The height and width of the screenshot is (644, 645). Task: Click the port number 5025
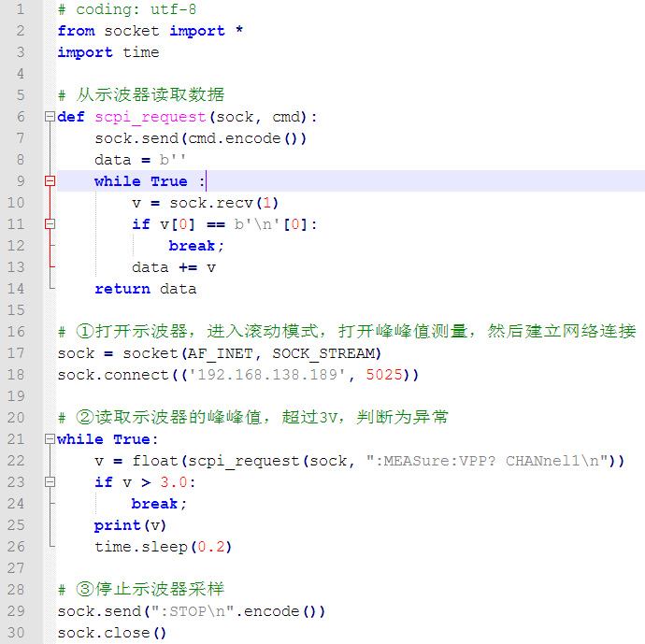click(384, 375)
